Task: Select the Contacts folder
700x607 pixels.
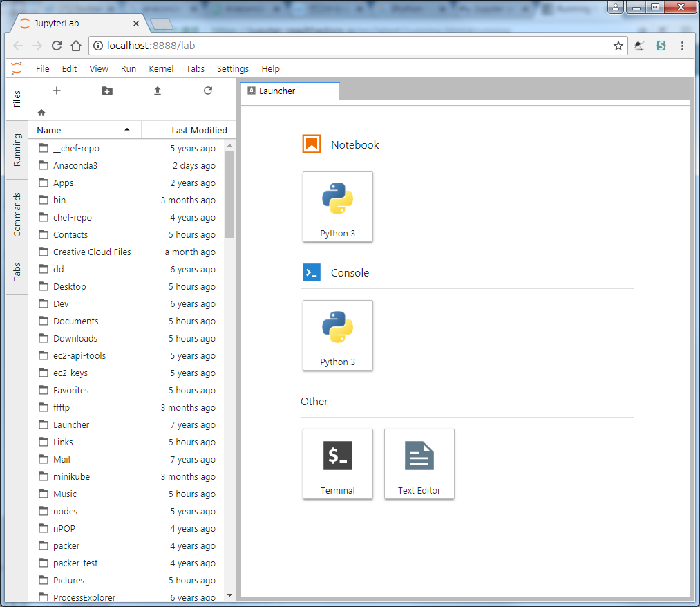Action: [x=126, y=234]
